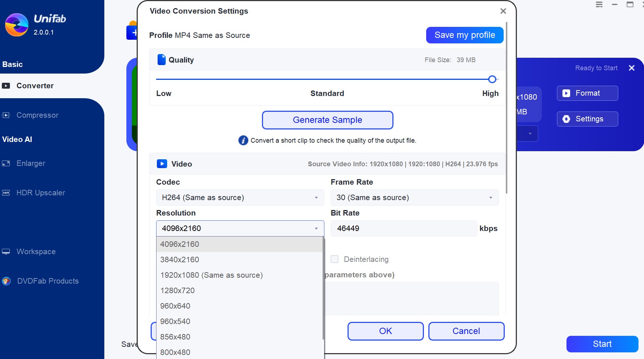The width and height of the screenshot is (644, 359).
Task: Open Settings for the task
Action: point(587,119)
